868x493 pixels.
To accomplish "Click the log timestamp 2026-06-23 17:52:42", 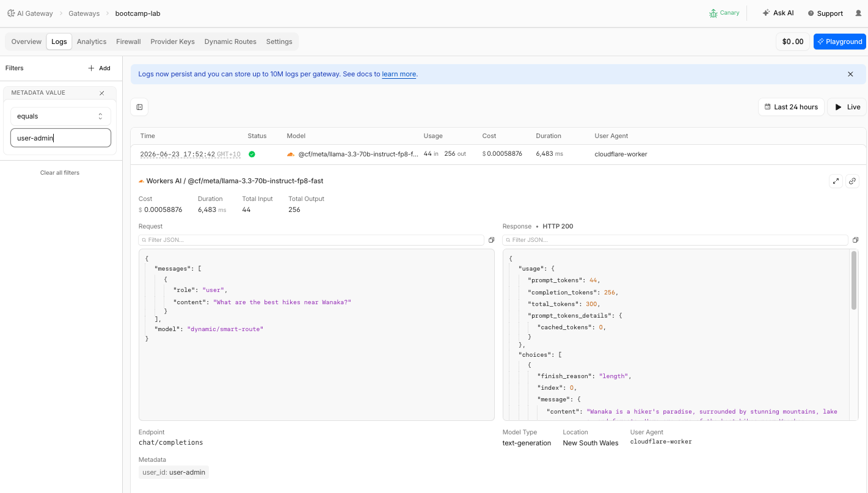I will coord(178,154).
